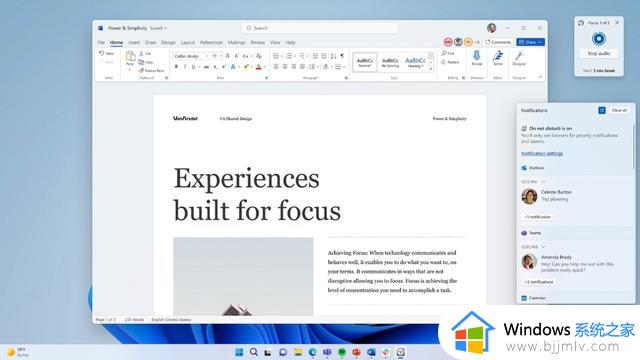Toggle Underline formatting
This screenshot has width=640, height=360.
click(193, 67)
